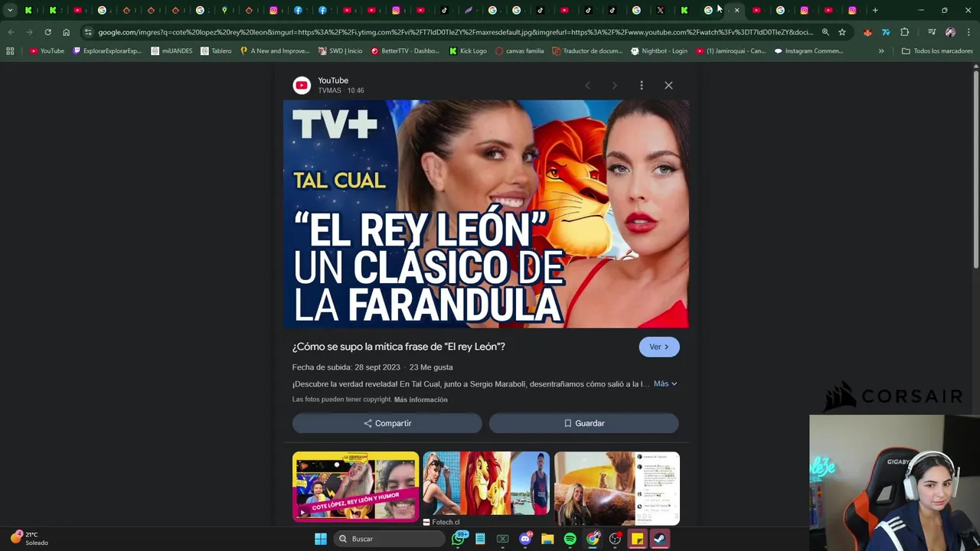Switch to the first Kick tab
Viewport: 980px width, 551px height.
pyautogui.click(x=28, y=10)
